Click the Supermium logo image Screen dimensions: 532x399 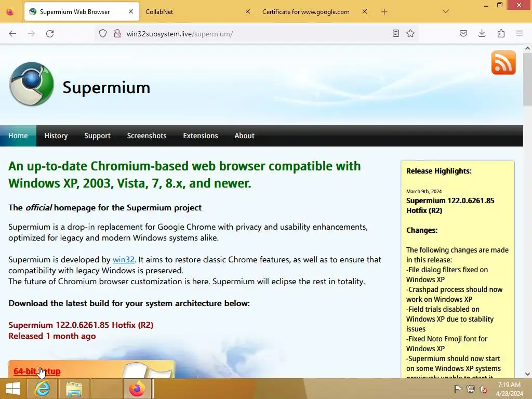32,84
